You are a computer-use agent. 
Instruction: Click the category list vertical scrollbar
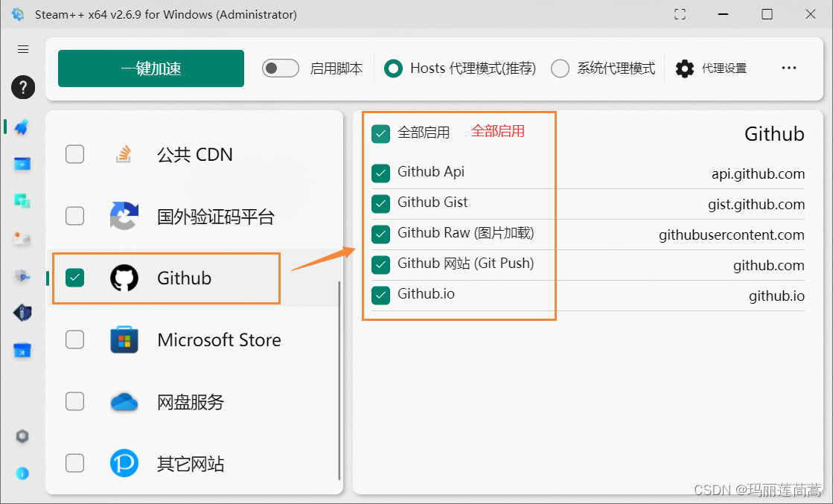(x=339, y=380)
